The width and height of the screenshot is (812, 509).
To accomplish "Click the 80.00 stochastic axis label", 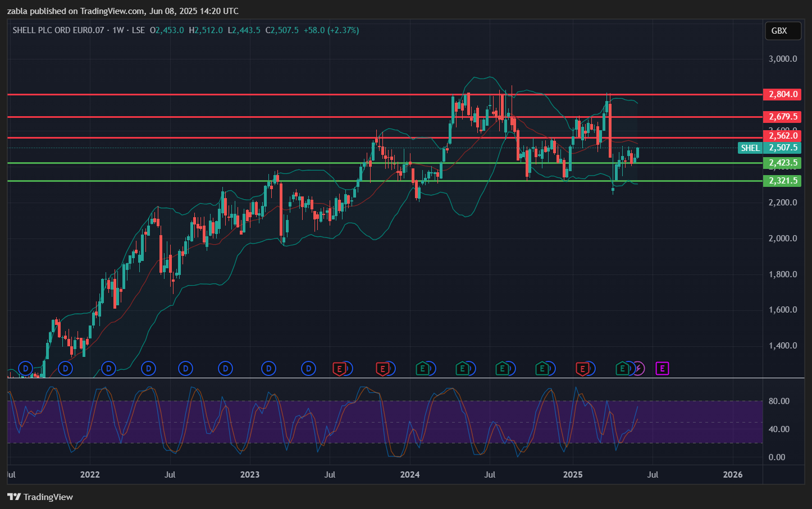I will [x=779, y=401].
